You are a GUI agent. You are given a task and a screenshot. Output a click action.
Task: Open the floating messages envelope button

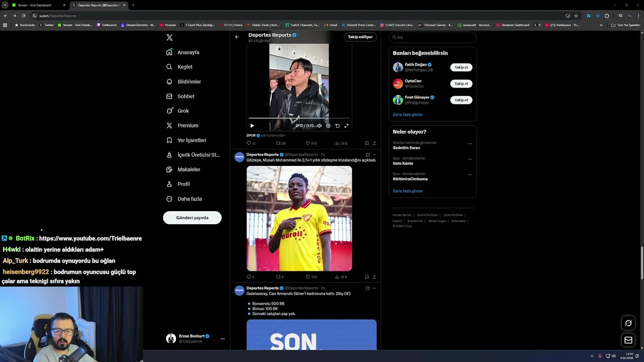coord(628,340)
